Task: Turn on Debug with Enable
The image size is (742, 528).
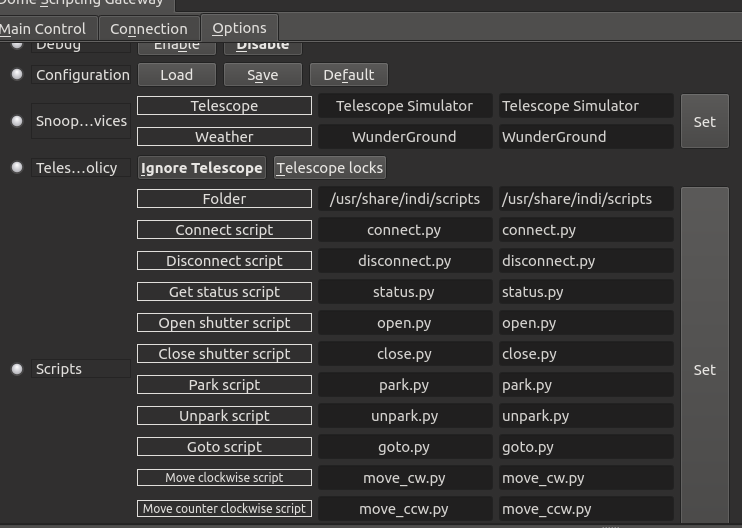Action: (176, 45)
